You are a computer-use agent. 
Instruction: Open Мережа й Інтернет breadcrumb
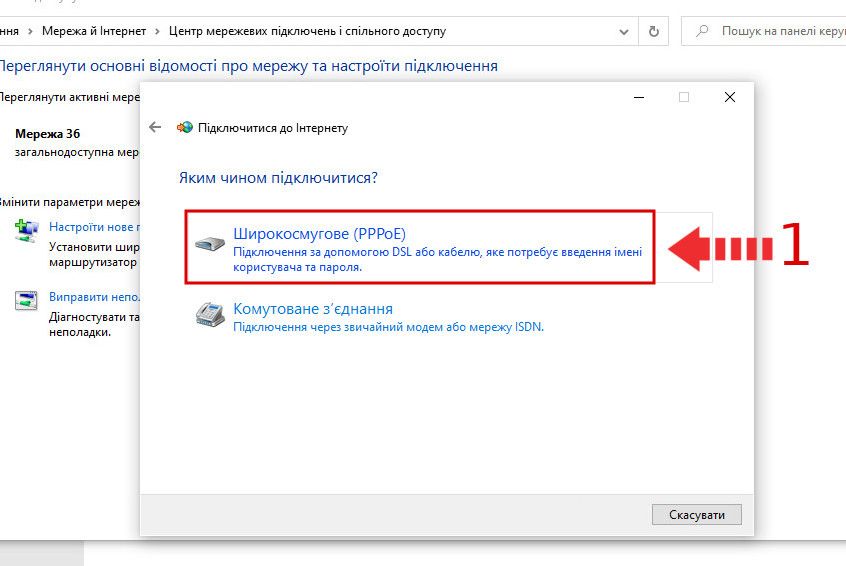(94, 31)
